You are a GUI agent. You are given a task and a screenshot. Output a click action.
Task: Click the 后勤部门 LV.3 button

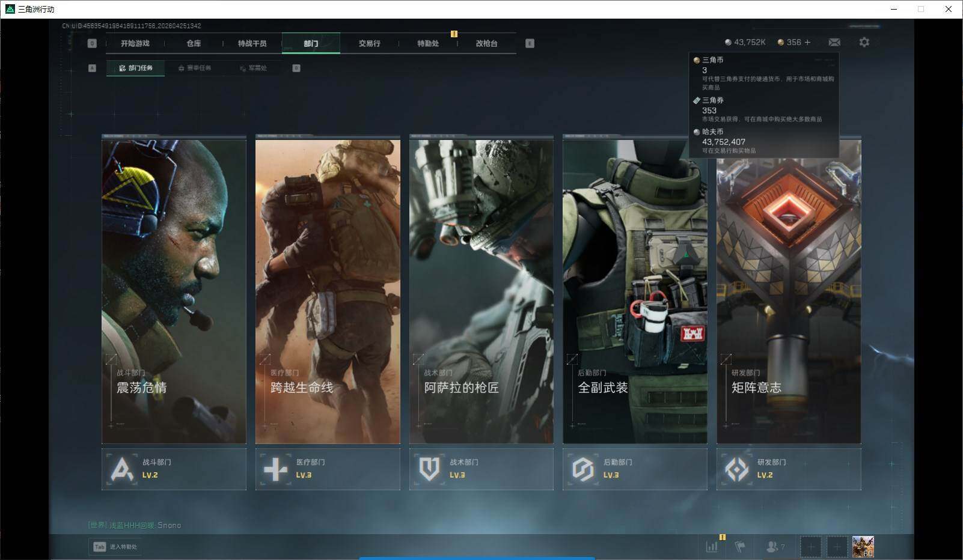tap(635, 469)
